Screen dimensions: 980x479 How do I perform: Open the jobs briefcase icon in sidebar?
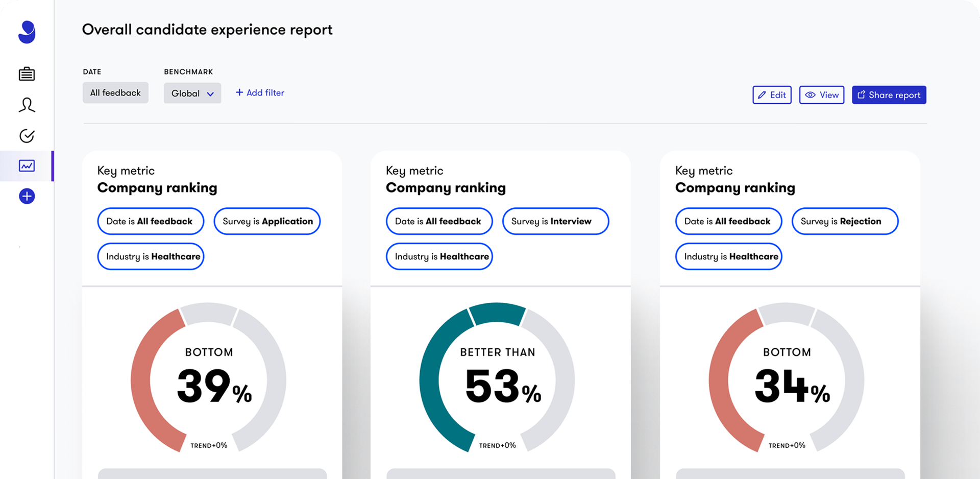tap(27, 74)
